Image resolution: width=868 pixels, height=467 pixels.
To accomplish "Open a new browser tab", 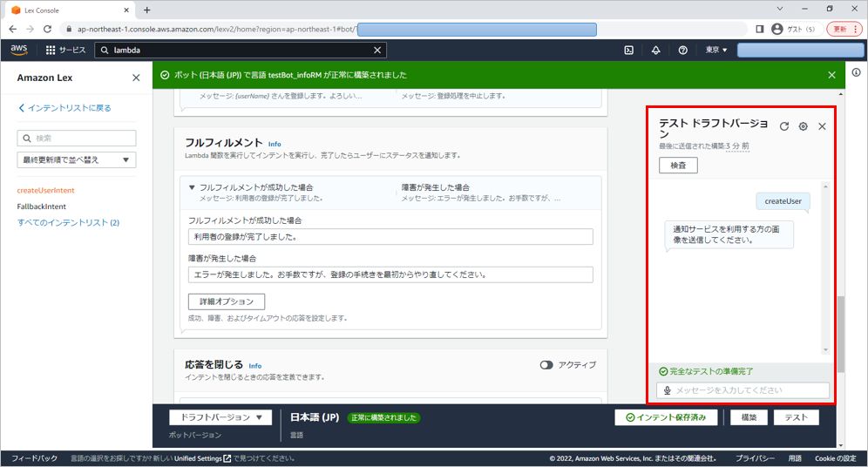I will coord(146,10).
